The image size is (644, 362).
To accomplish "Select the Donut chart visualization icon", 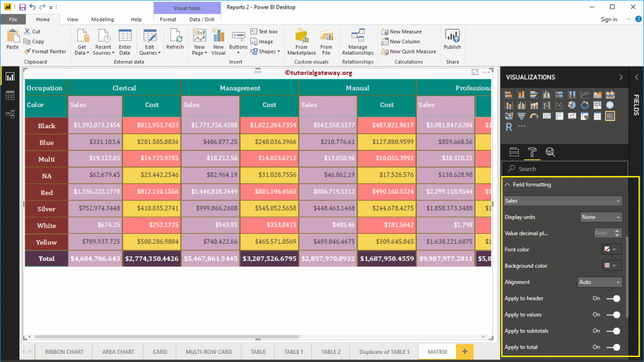I will tap(585, 105).
